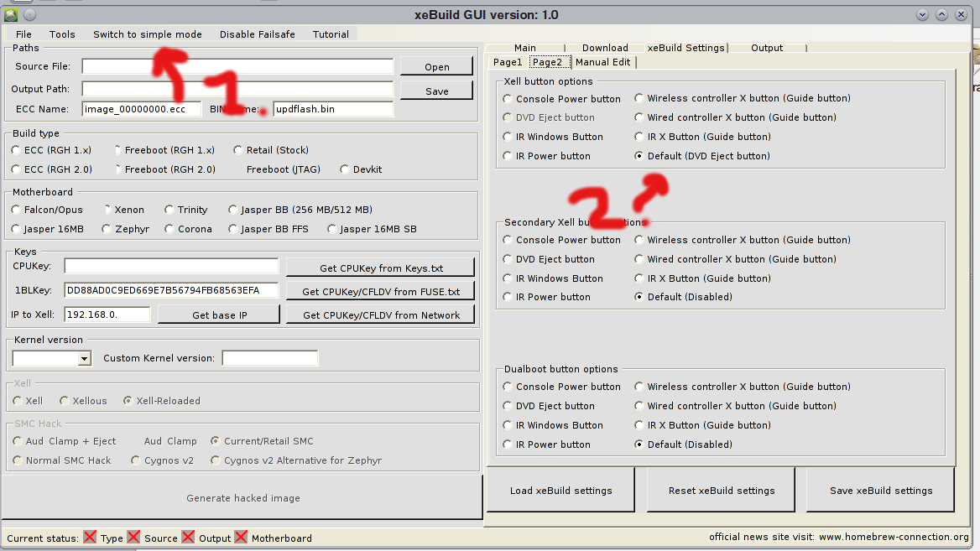The image size is (980, 551).
Task: Switch to the Download tab
Action: (x=605, y=48)
